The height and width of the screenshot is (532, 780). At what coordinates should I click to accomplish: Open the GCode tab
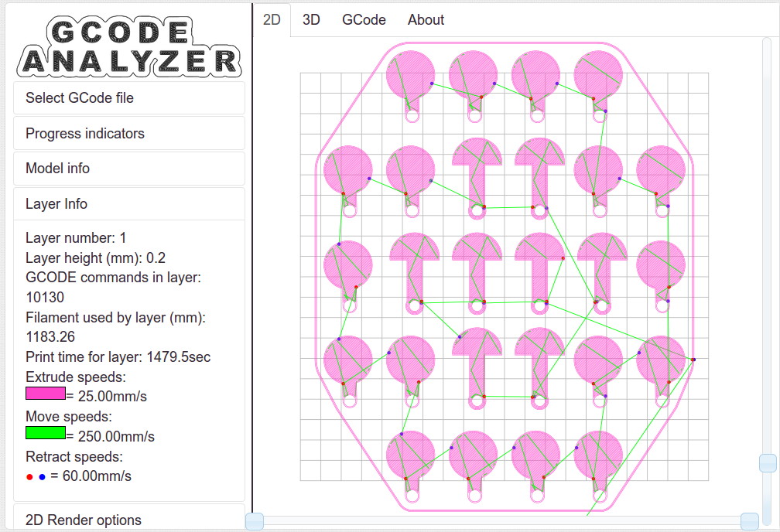(364, 20)
